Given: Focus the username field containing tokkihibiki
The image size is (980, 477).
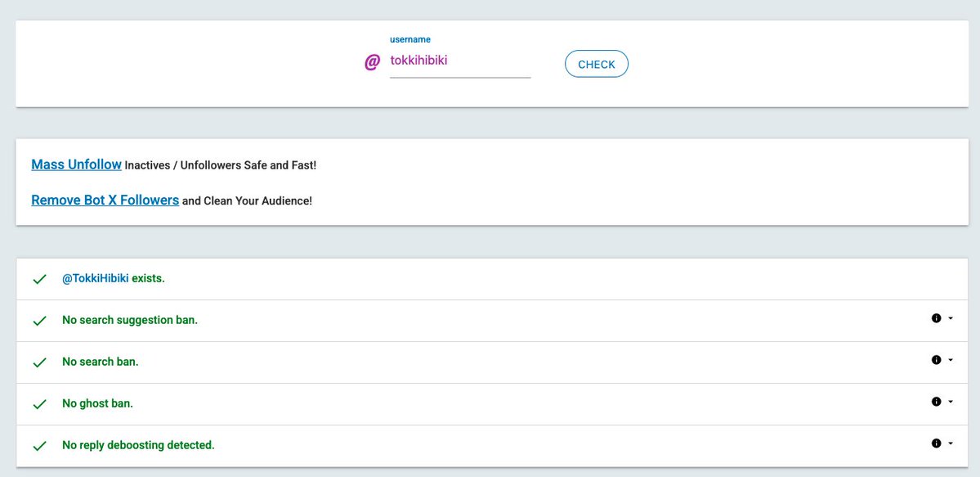Looking at the screenshot, I should (x=460, y=61).
